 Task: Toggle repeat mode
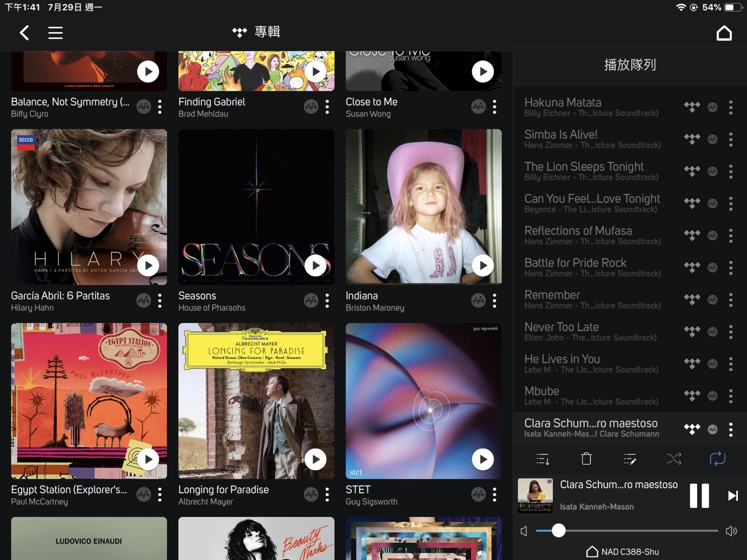717,459
